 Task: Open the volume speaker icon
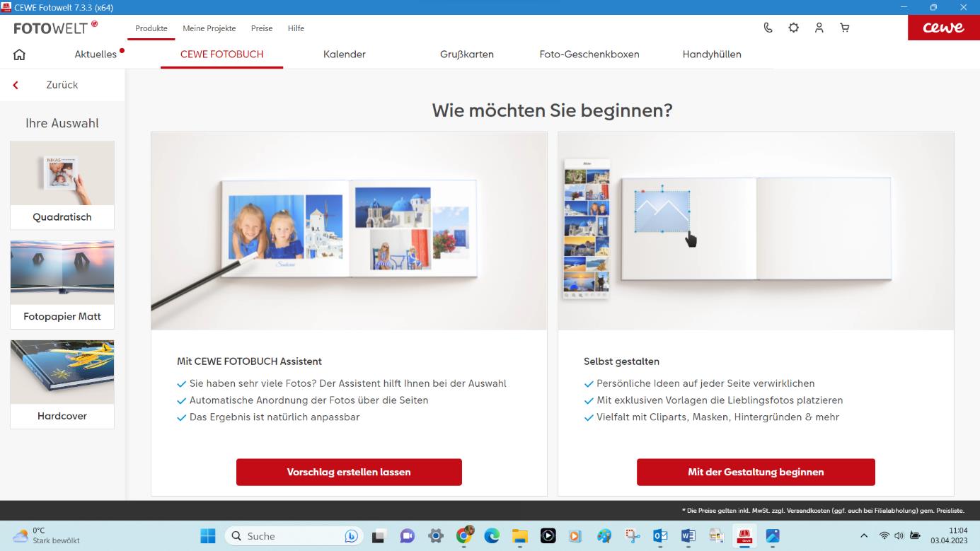[x=899, y=536]
